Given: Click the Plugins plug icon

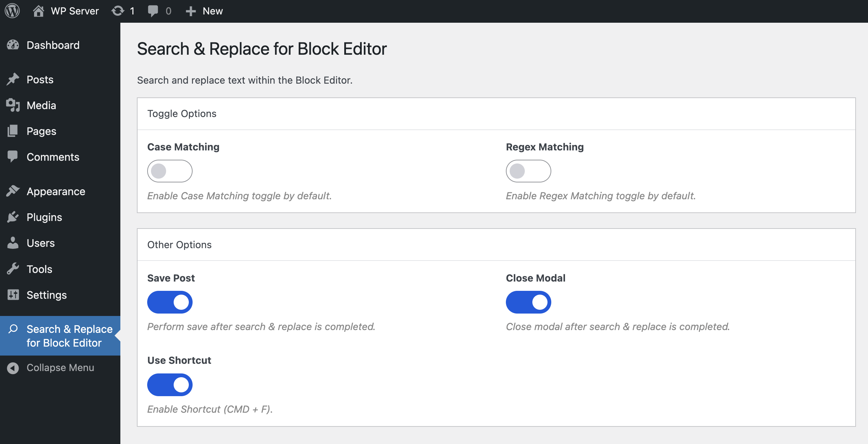Looking at the screenshot, I should pos(13,217).
